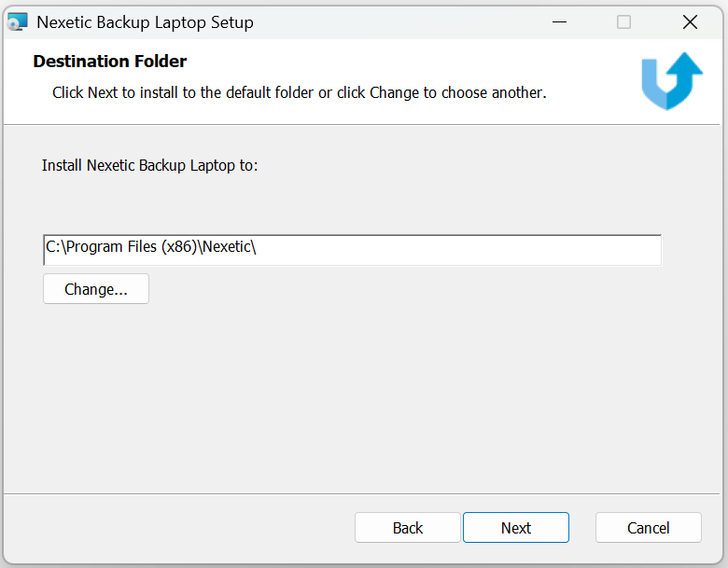Click the "Destination Folder" heading
The width and height of the screenshot is (728, 568).
(110, 62)
